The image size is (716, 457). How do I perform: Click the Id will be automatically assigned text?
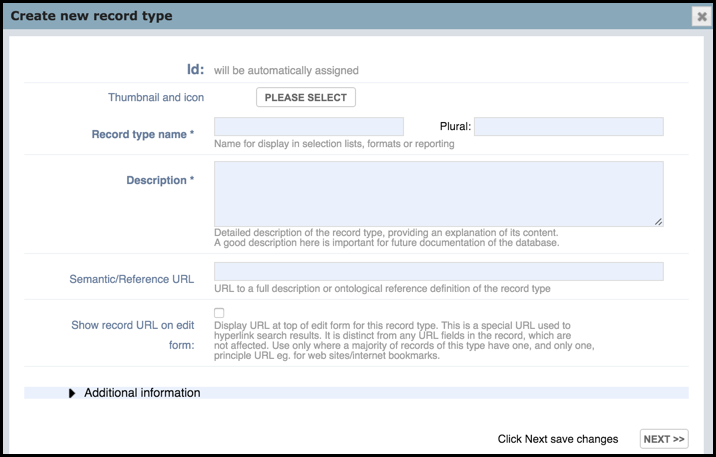286,70
